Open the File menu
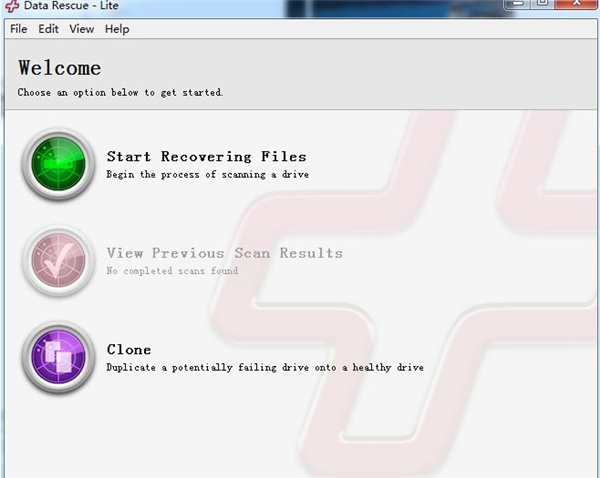 click(x=18, y=29)
